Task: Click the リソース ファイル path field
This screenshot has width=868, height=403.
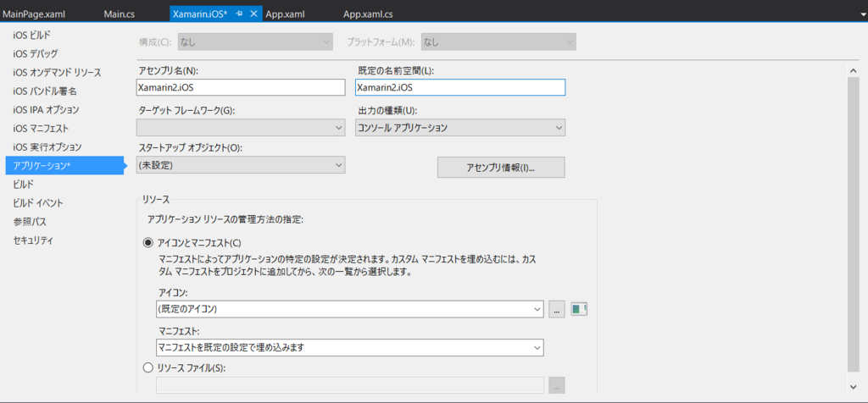Action: (350, 385)
